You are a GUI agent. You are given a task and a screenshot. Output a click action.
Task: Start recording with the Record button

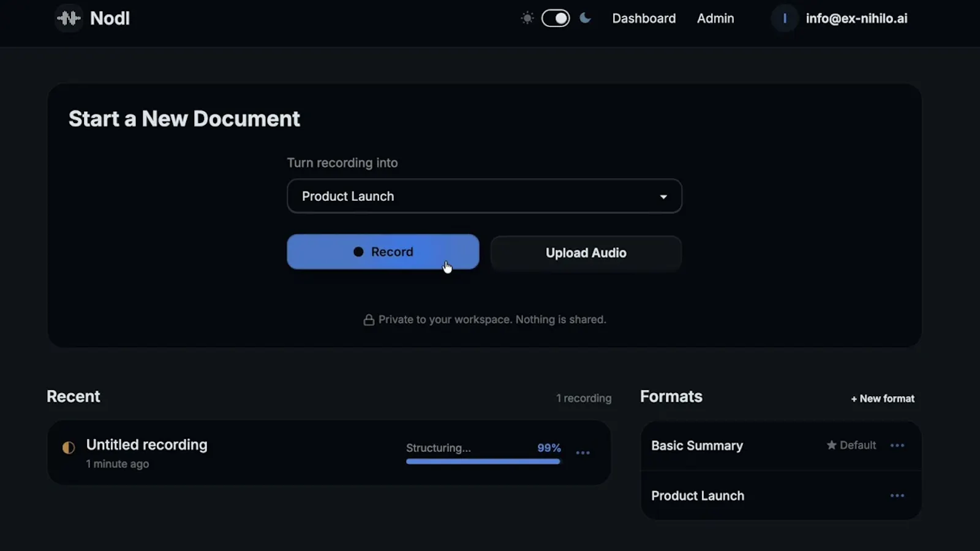(383, 252)
